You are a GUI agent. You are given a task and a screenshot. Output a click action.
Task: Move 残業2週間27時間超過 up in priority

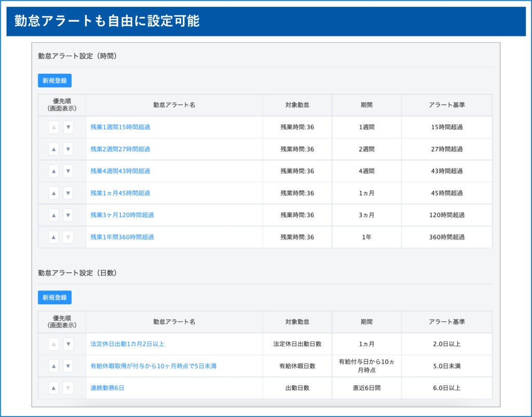click(54, 149)
